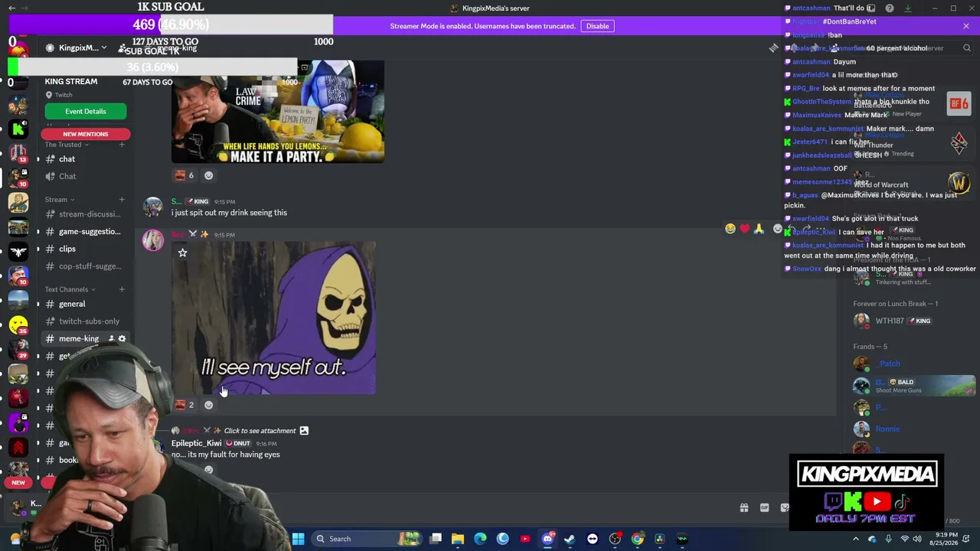Collapse the Text Channels category
Image resolution: width=980 pixels, height=551 pixels.
[x=70, y=289]
